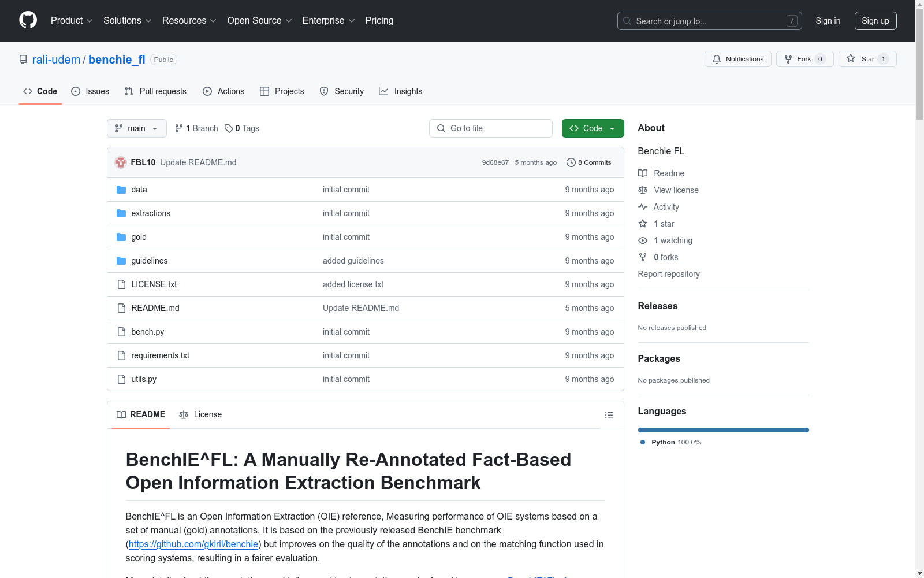
Task: Open the extractions folder icon
Action: tap(121, 213)
